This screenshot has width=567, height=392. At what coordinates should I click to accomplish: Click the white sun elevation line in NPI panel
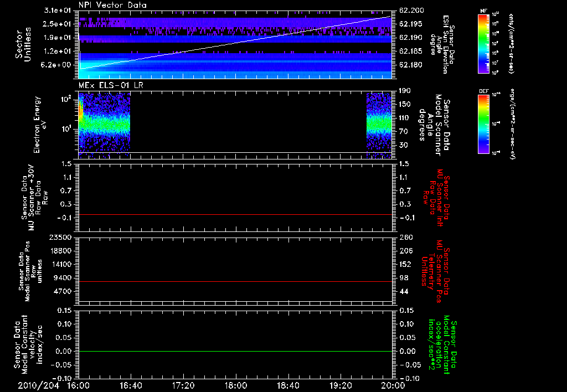pyautogui.click(x=235, y=43)
